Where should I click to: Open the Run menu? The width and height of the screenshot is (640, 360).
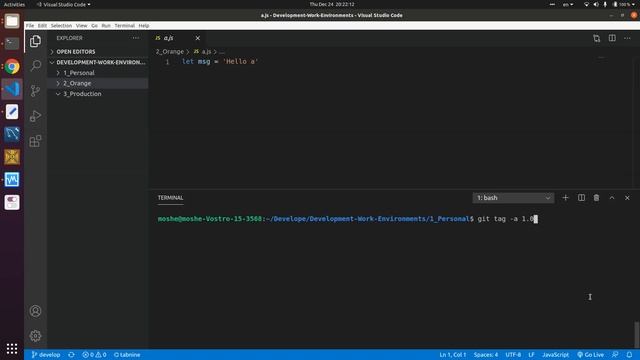pyautogui.click(x=106, y=25)
